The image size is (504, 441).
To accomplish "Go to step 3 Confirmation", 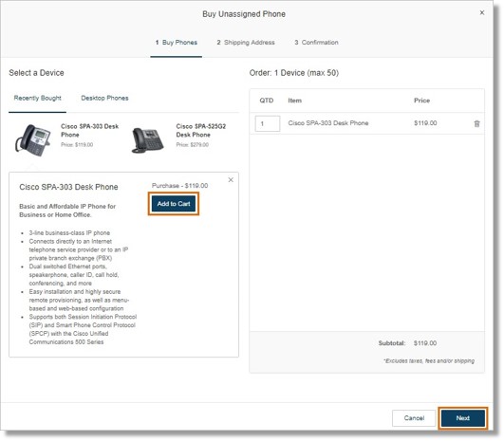I will (316, 43).
